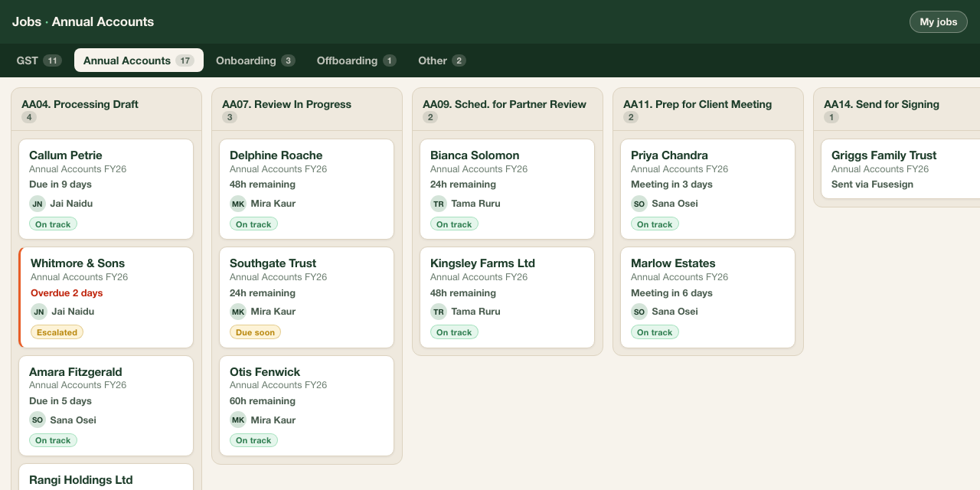This screenshot has width=980, height=490.
Task: Click Sana Osei on Amara Fitzgerald card
Action: tap(73, 420)
